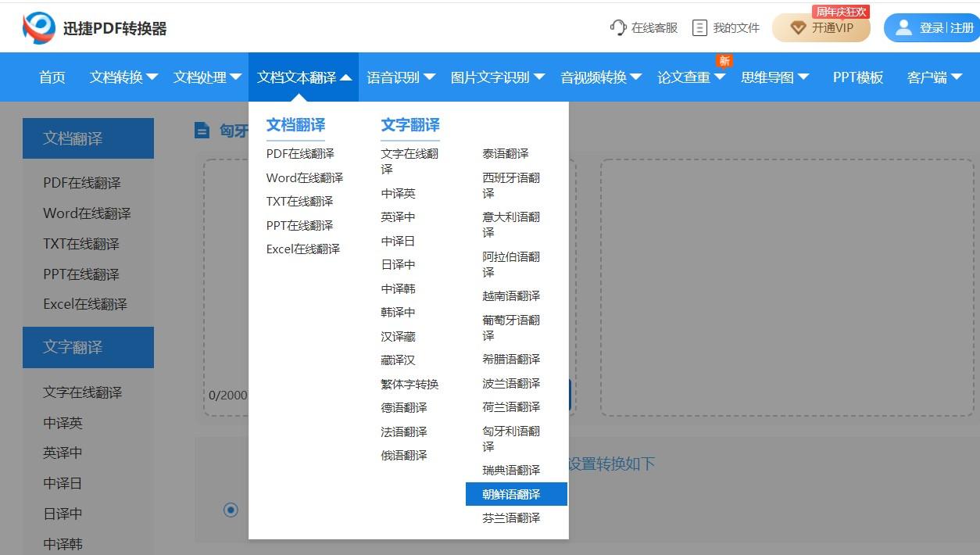Open 在线客服 link in header

pos(644,27)
